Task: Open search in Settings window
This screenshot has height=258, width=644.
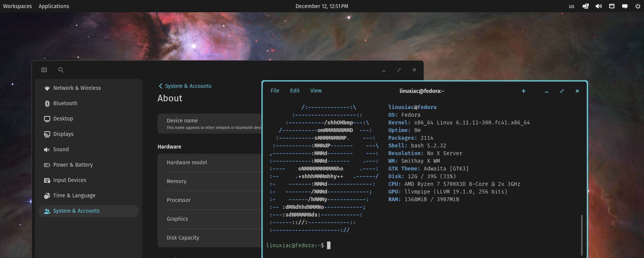Action: (x=61, y=70)
